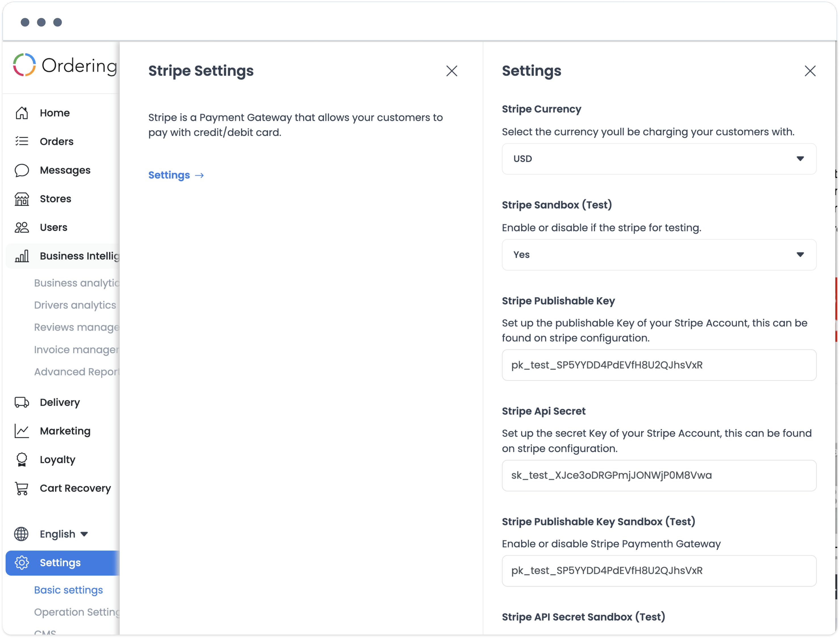Image resolution: width=840 pixels, height=638 pixels.
Task: Click the Stripe Api Secret input field
Action: pos(659,476)
